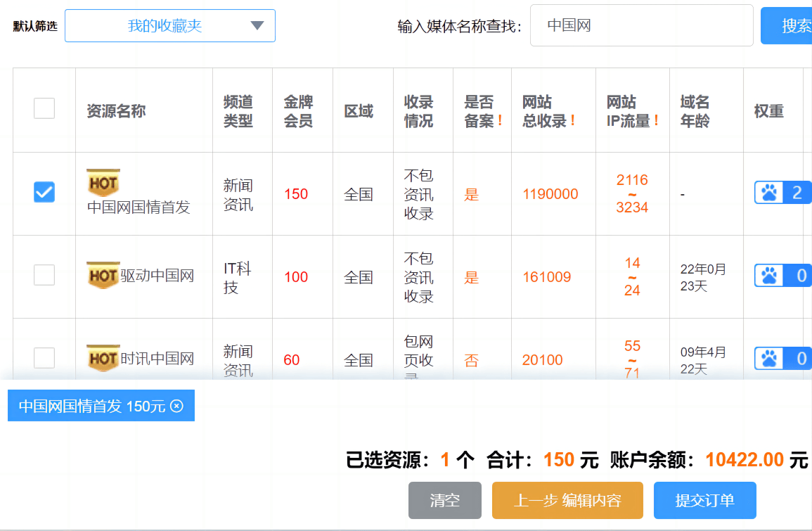Click account balance 10422.00
This screenshot has width=812, height=531.
pyautogui.click(x=745, y=459)
